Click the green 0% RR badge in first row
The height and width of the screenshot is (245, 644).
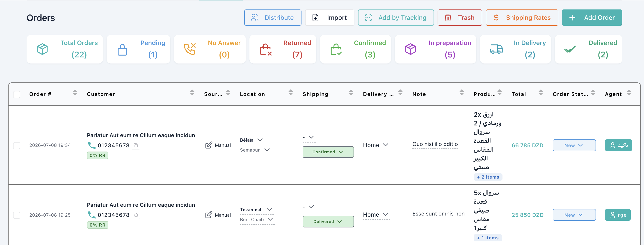coord(98,155)
